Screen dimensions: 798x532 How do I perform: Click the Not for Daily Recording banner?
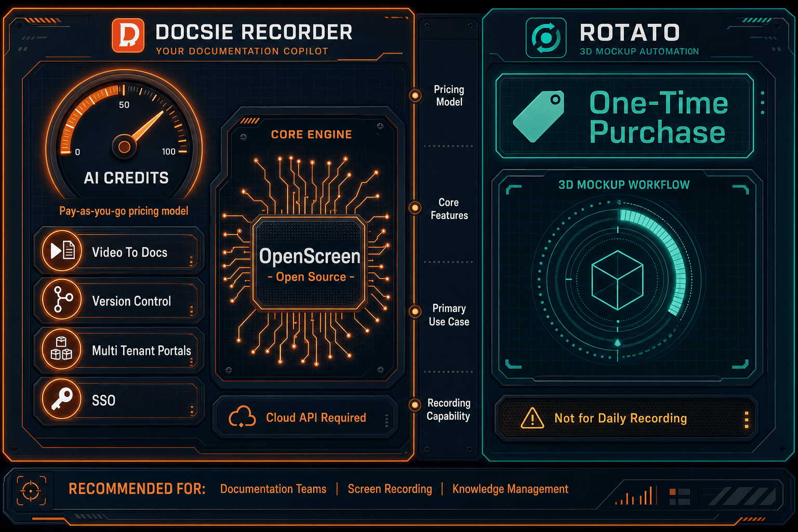(626, 419)
